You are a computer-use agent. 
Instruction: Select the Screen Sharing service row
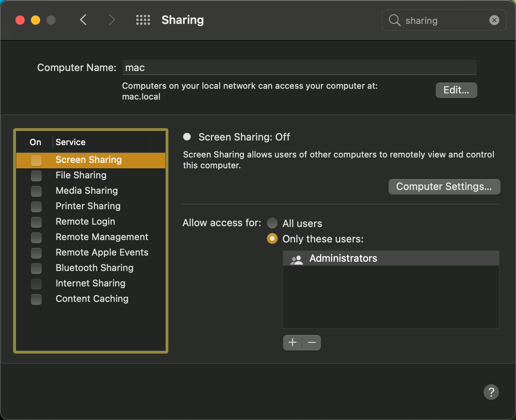pyautogui.click(x=91, y=160)
